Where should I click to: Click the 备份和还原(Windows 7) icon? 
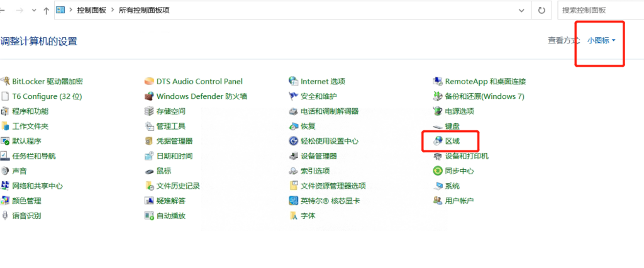click(x=438, y=96)
